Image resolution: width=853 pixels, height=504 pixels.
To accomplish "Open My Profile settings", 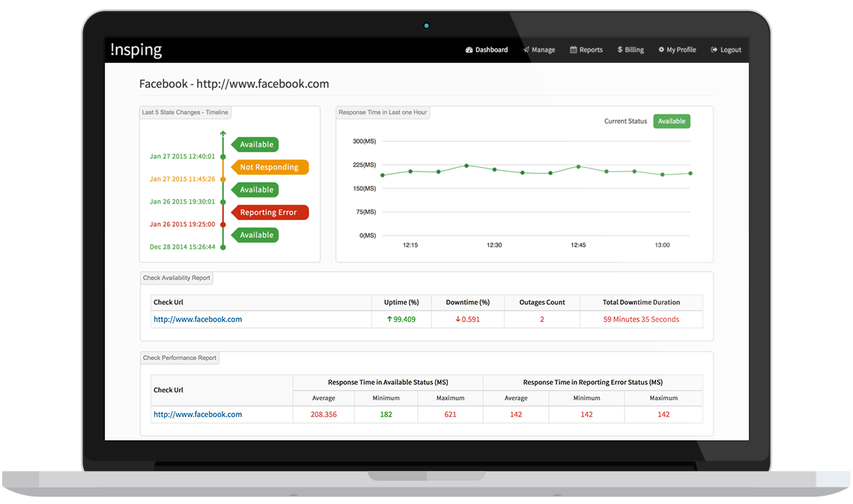I will 677,49.
